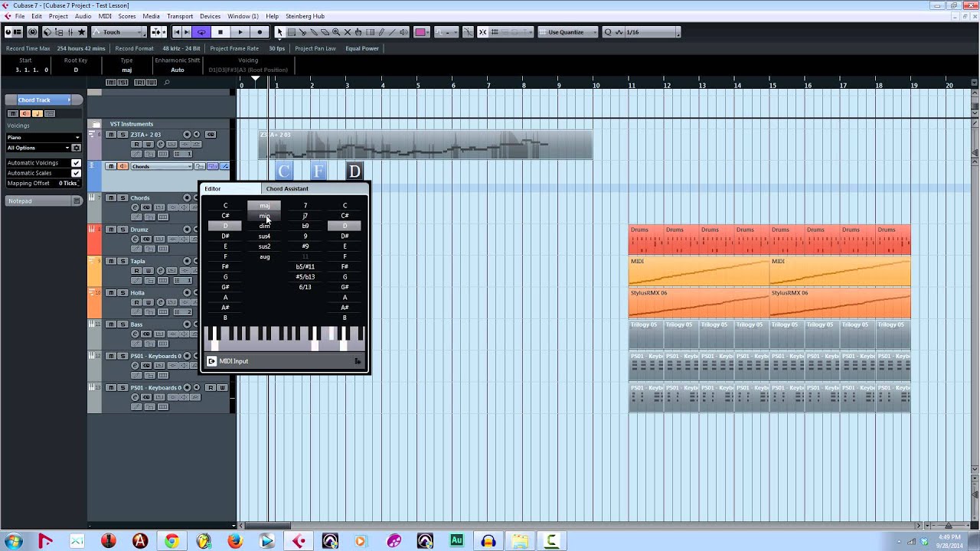Solo the Tapla track

(122, 261)
